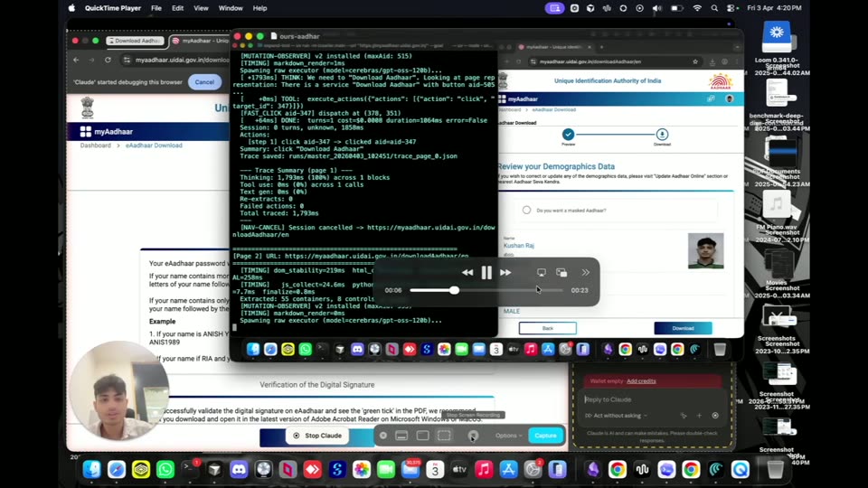
Task: Open Finder from the bottom Dock
Action: pos(92,469)
